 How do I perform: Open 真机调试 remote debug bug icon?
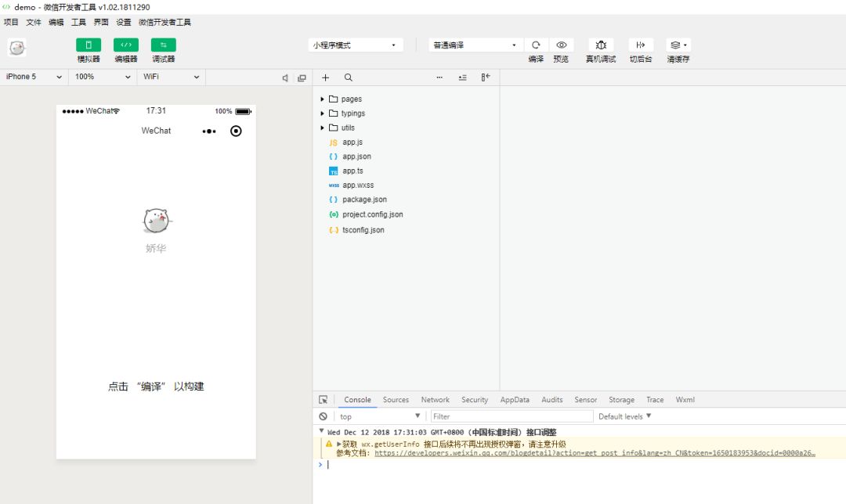601,45
